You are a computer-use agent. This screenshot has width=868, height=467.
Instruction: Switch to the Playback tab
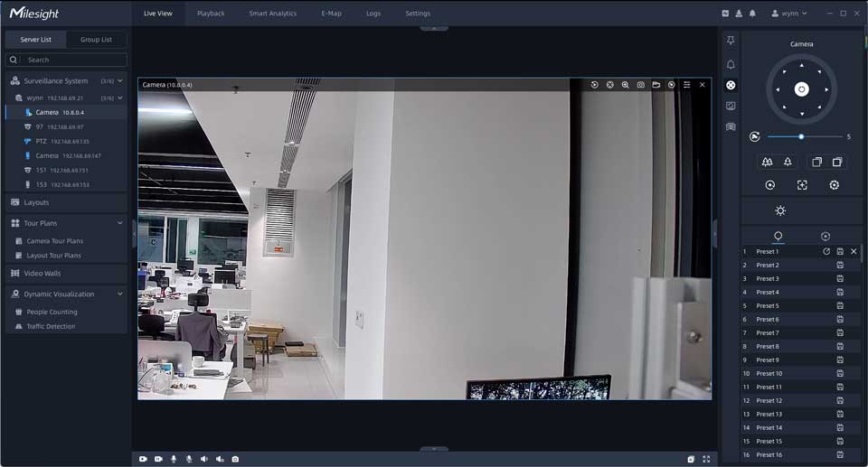[x=211, y=14]
